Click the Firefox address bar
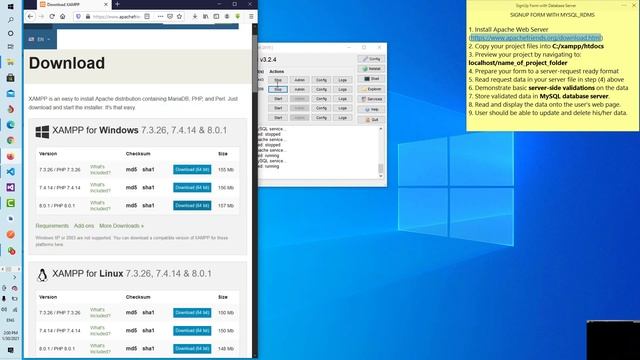Screen dimensions: 640x360 [x=117, y=16]
